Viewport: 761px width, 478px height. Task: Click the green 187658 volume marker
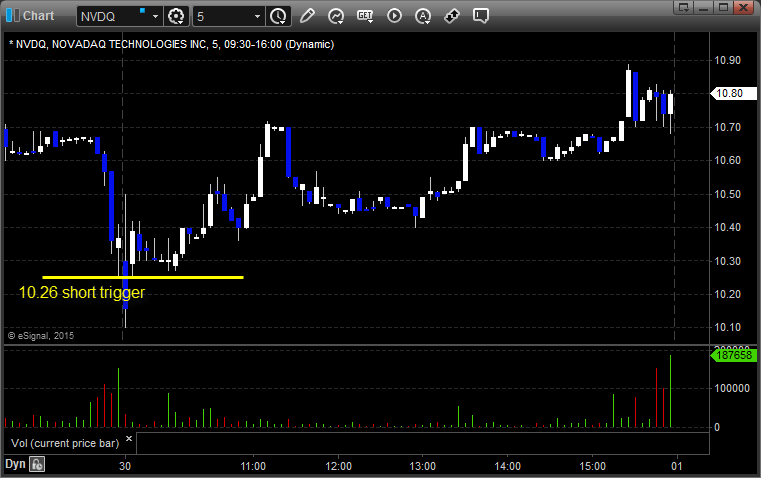coord(733,355)
